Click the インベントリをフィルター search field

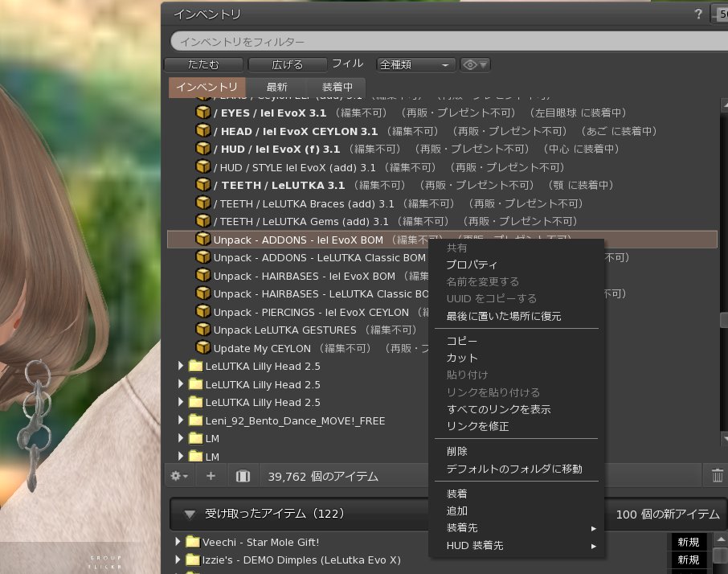point(448,42)
